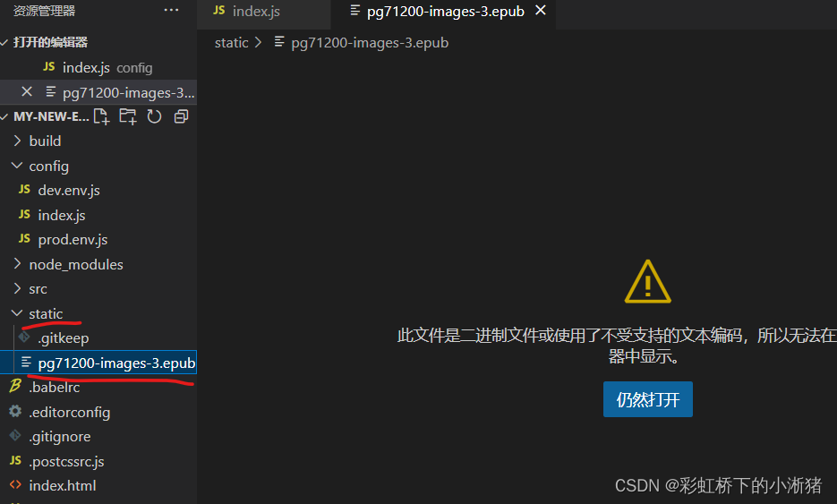Refresh the explorer with the refresh icon
837x504 pixels.
154,116
